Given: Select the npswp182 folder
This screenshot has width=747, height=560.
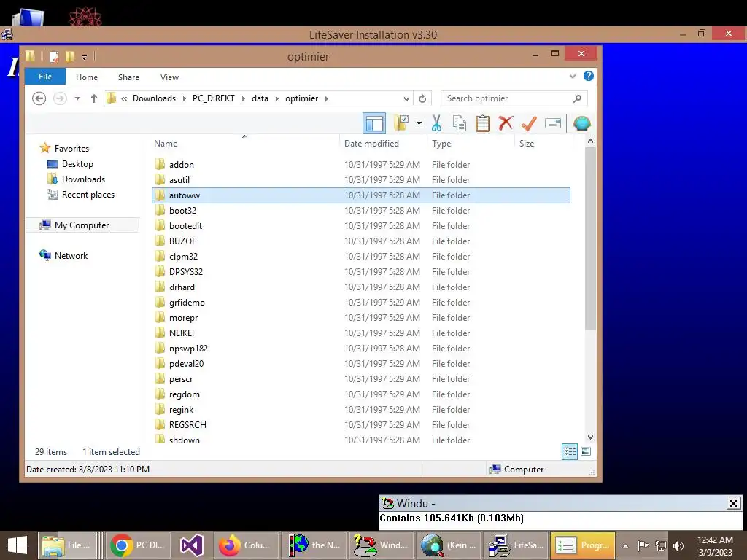Looking at the screenshot, I should 361,349.
